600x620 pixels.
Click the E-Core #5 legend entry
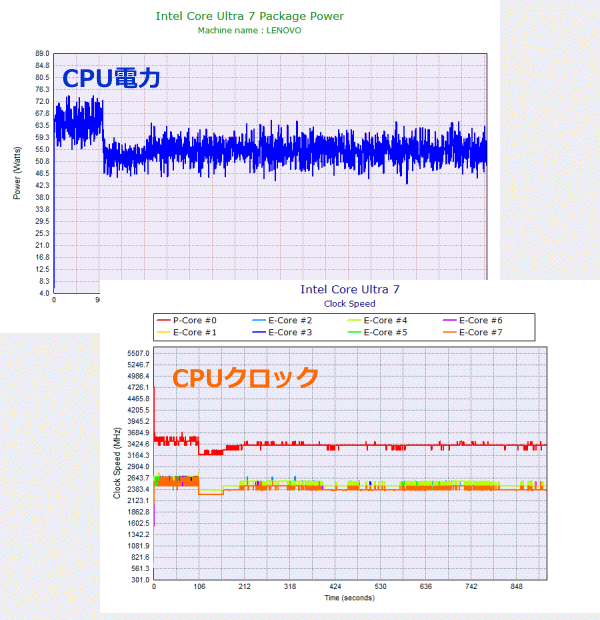[x=377, y=332]
